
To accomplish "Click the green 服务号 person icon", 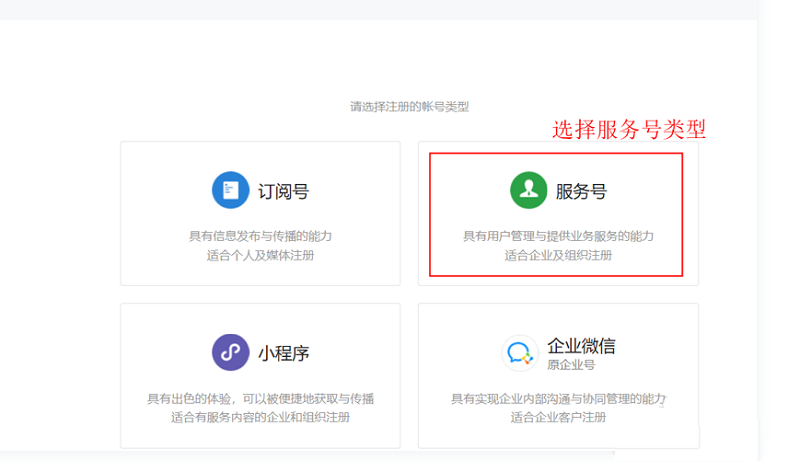I will tap(529, 190).
